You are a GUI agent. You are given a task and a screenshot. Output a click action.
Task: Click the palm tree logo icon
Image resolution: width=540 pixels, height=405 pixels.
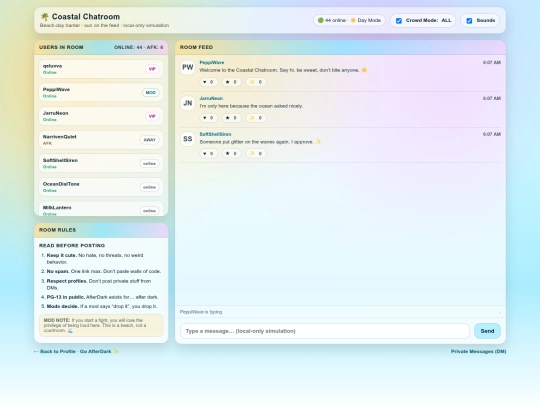coord(45,17)
